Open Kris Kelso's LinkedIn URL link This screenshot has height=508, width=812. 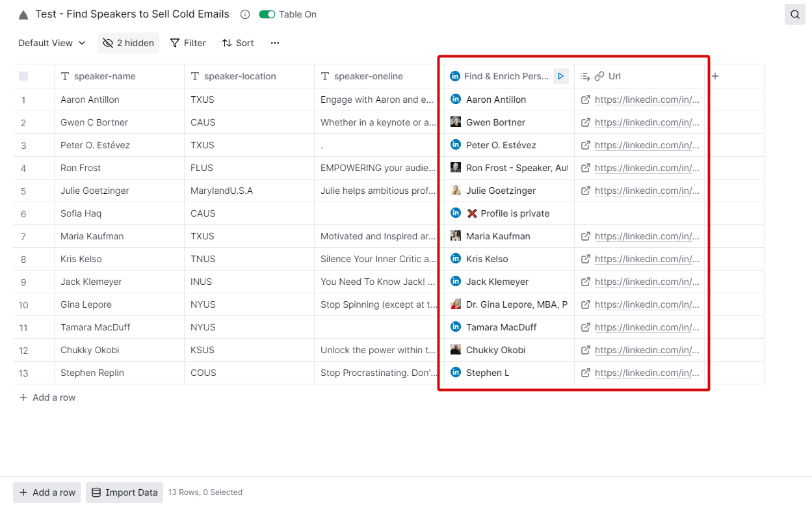(x=647, y=259)
